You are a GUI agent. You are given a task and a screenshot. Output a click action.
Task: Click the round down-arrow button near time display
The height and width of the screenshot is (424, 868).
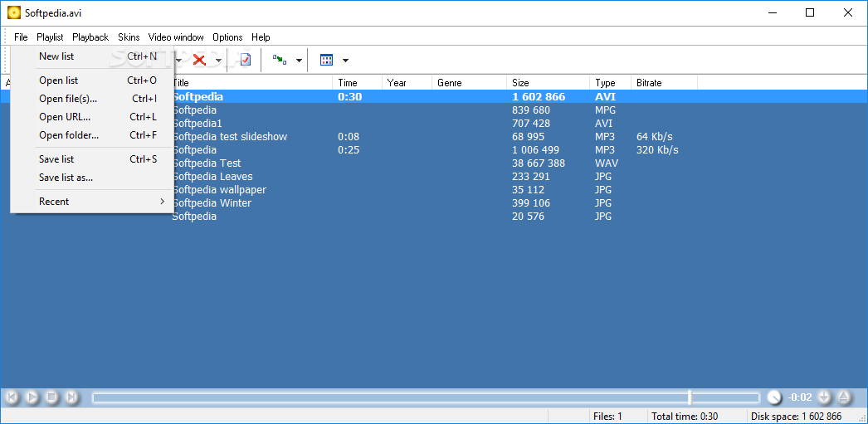click(824, 397)
